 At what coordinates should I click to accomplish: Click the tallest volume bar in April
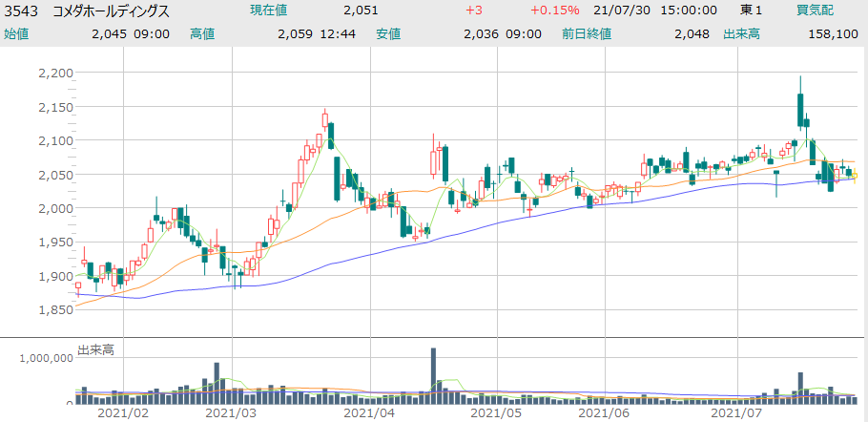[433, 374]
